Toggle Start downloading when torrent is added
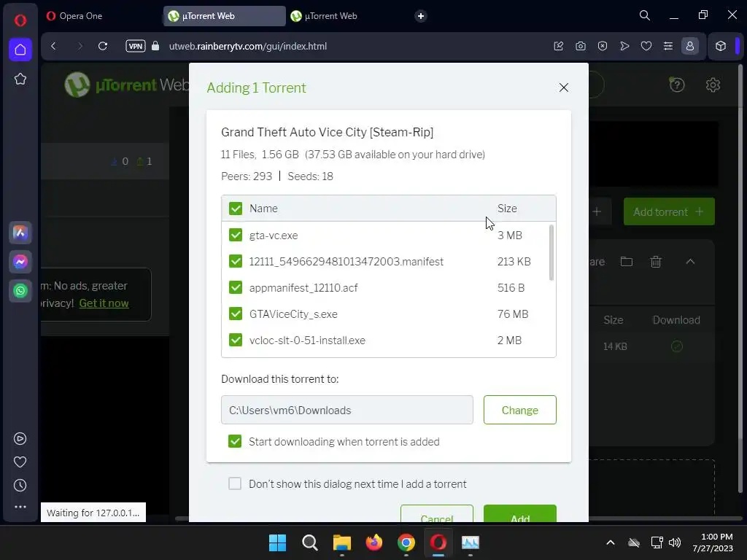This screenshot has height=560, width=747. (x=235, y=441)
